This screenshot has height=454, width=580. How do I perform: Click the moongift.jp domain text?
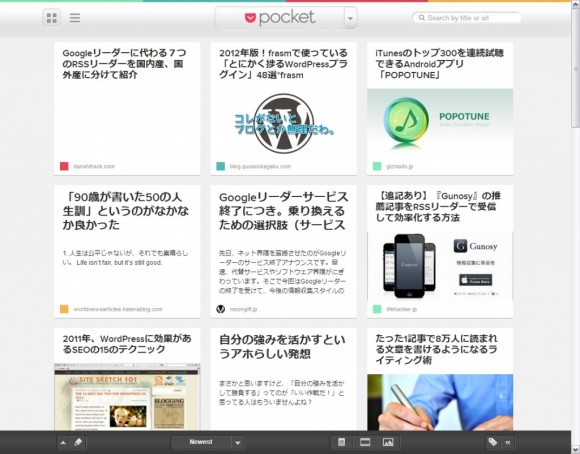click(243, 309)
